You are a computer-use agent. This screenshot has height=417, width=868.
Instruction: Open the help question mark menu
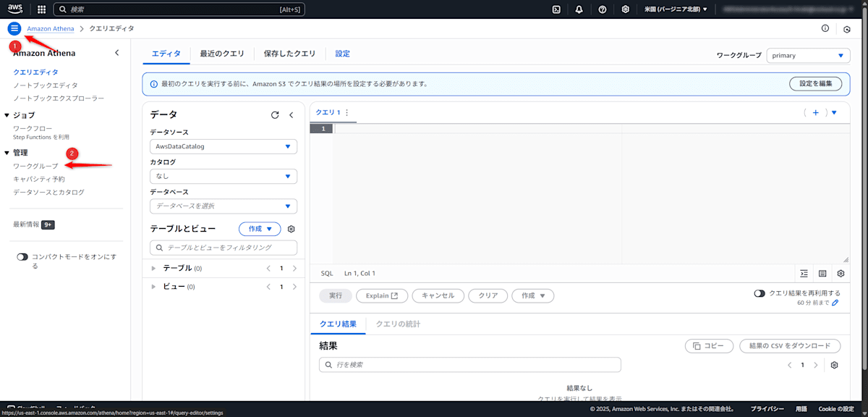click(603, 9)
